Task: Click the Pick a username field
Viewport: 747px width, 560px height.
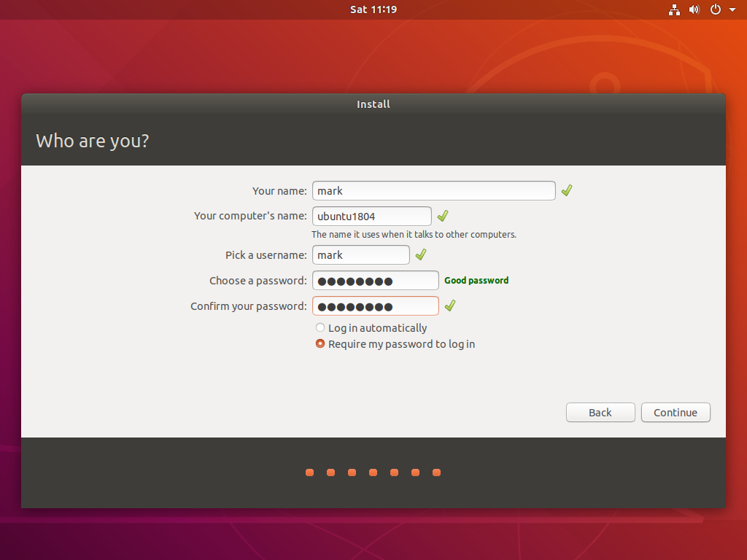Action: [x=361, y=254]
